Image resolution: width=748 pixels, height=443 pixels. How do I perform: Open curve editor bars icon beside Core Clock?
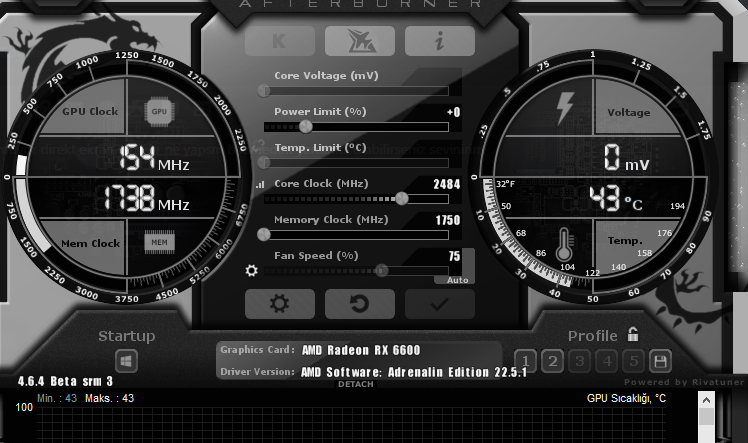[x=260, y=185]
